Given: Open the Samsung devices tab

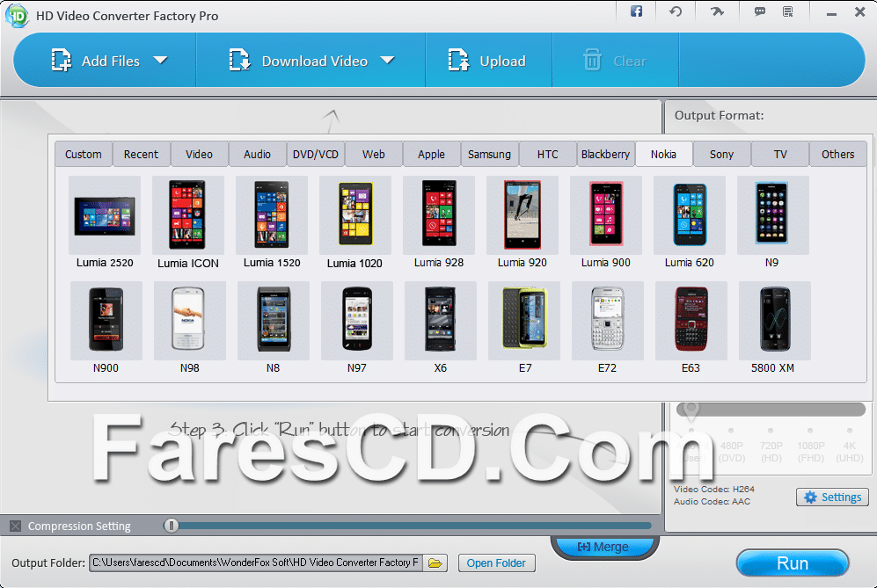Looking at the screenshot, I should [x=489, y=155].
